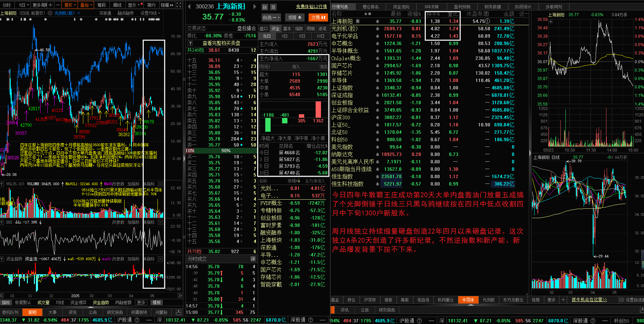Click the 沪股通 help icon in status bar
This screenshot has height=324, width=644.
coord(137,320)
